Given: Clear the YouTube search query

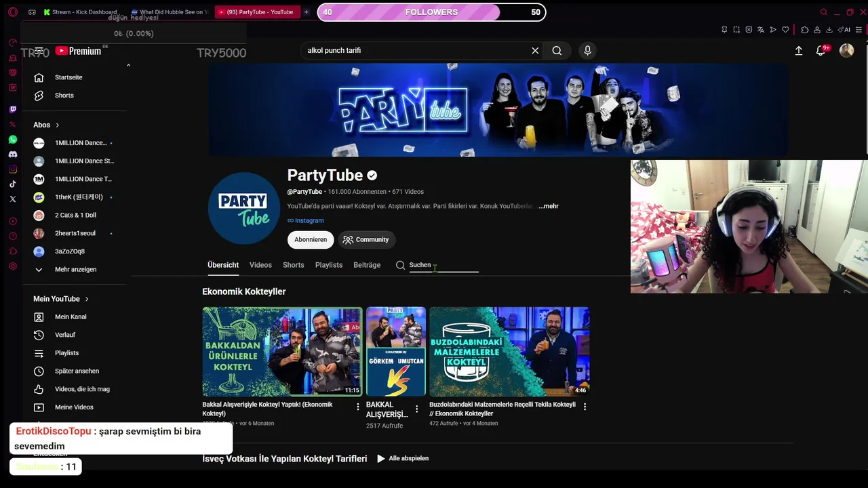Looking at the screenshot, I should (535, 50).
